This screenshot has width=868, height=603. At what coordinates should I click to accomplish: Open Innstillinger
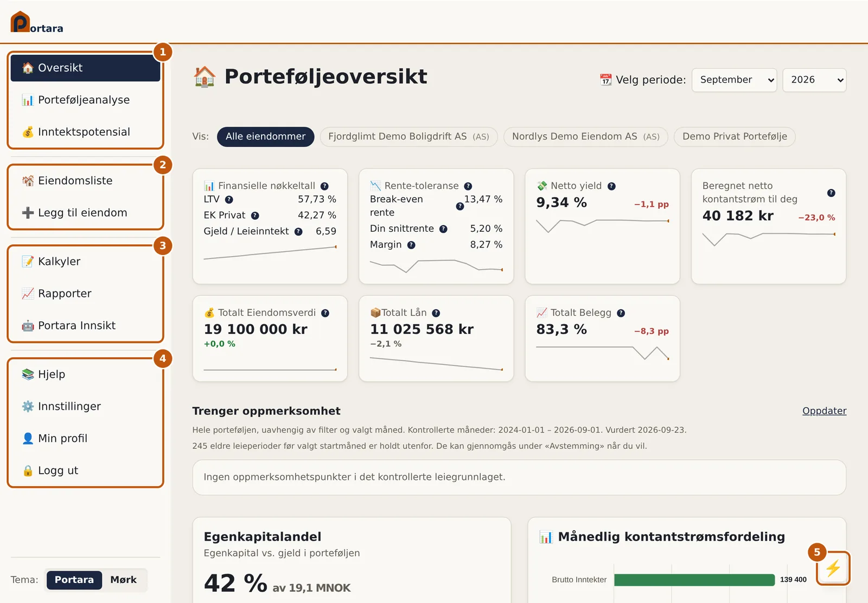(85, 407)
